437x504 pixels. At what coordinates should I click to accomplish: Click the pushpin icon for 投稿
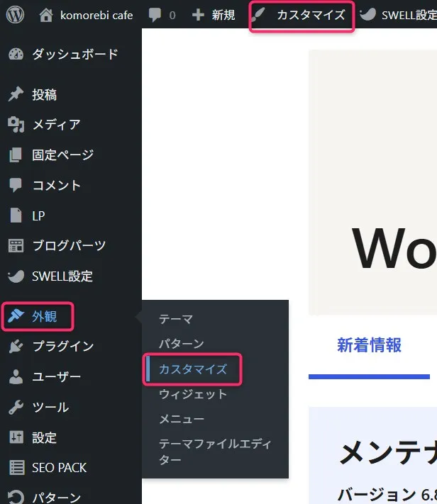coord(16,94)
